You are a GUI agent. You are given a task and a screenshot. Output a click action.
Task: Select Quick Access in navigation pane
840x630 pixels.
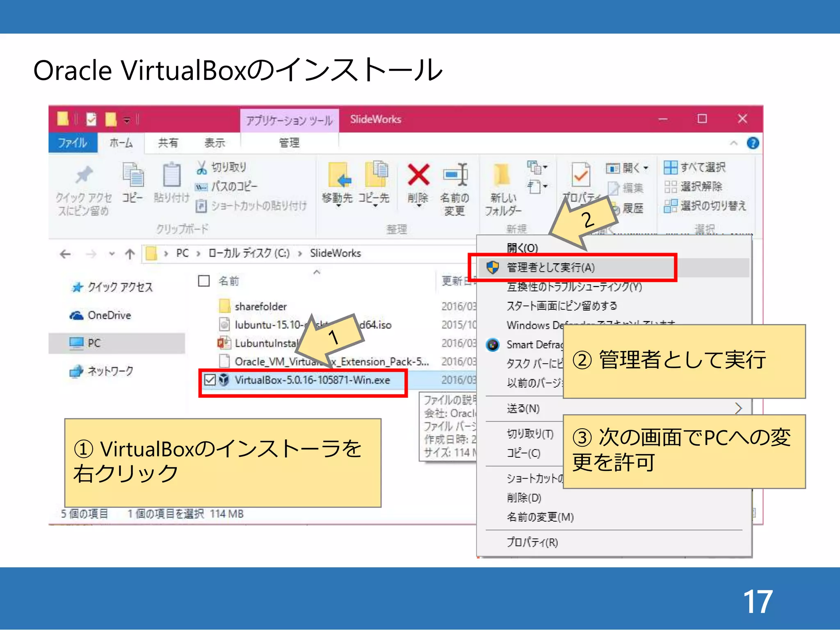tap(112, 287)
